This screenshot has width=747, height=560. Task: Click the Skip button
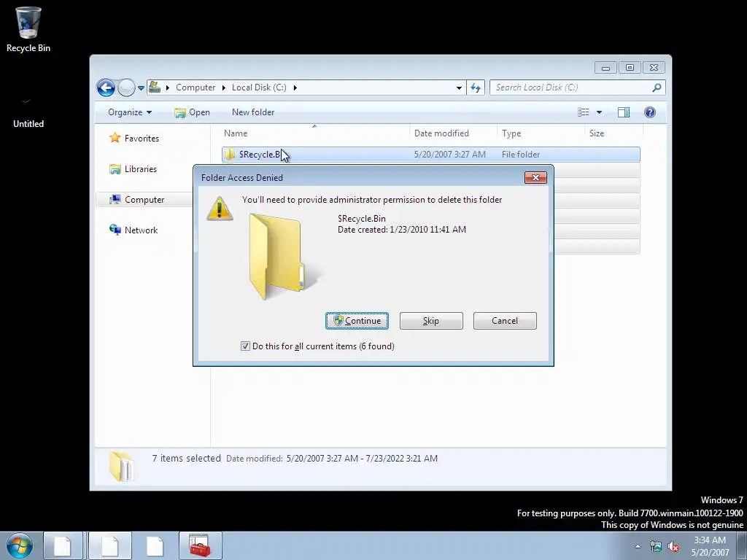click(x=431, y=321)
